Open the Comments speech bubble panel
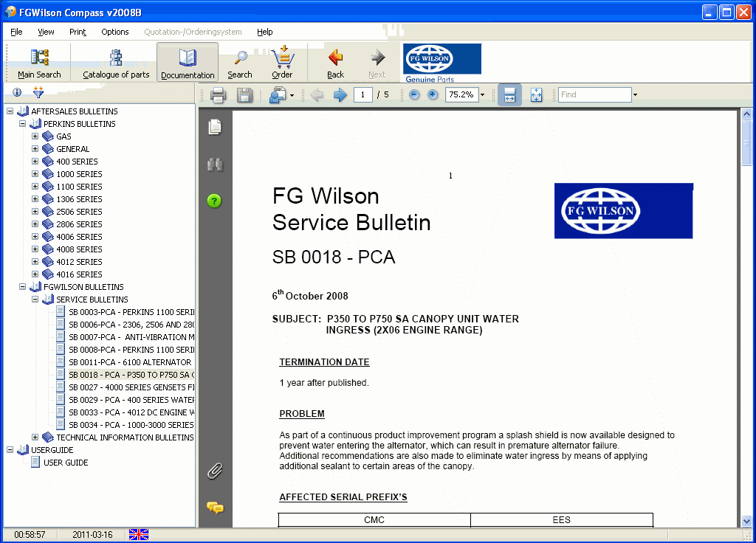This screenshot has width=756, height=543. pyautogui.click(x=215, y=508)
